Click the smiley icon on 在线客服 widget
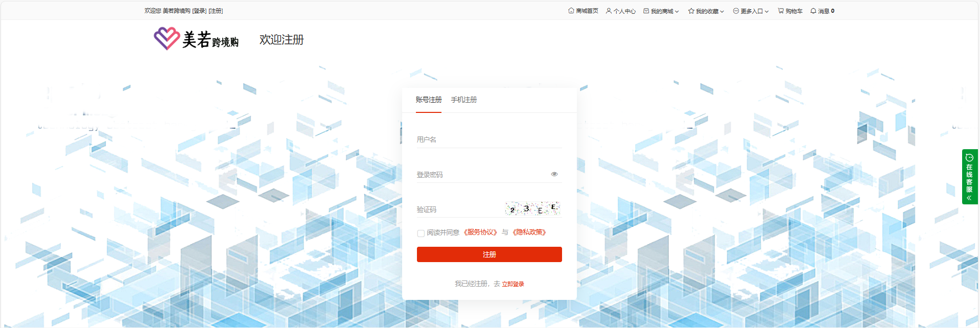The image size is (980, 328). click(x=969, y=158)
